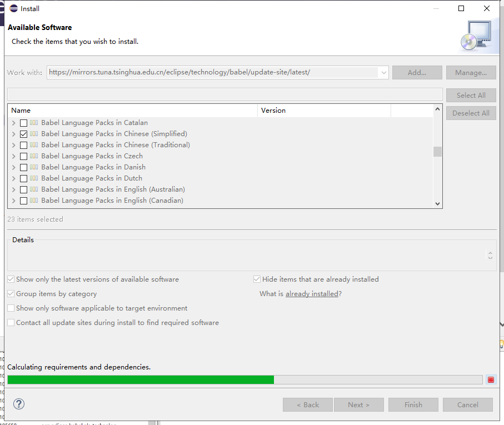Check Babel Language Packs in Catalan
The width and height of the screenshot is (504, 425).
(23, 123)
